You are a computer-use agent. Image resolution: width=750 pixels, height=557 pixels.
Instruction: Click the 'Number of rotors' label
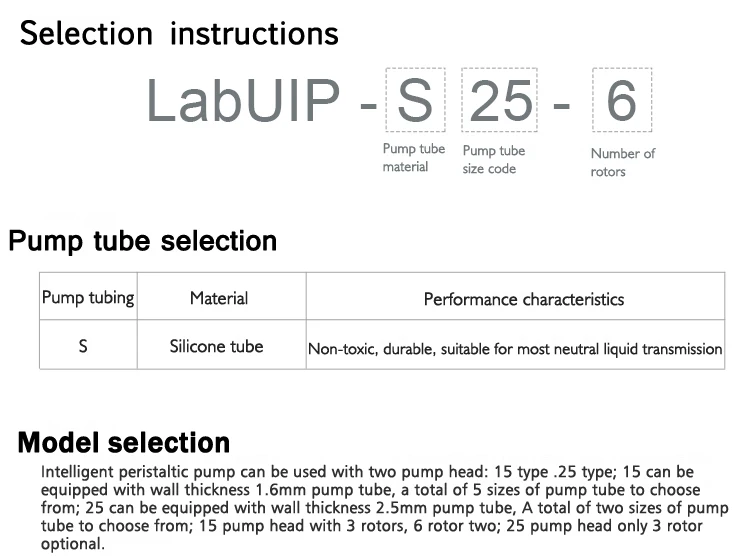click(622, 162)
